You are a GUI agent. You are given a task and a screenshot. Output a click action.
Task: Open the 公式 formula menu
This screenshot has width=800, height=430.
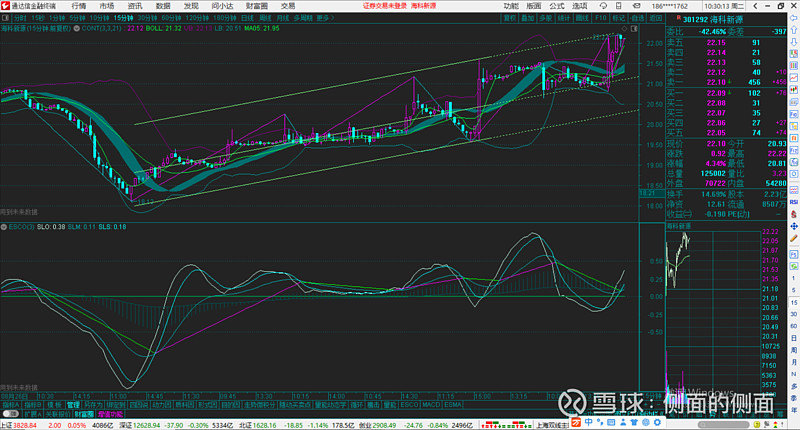tap(557, 6)
